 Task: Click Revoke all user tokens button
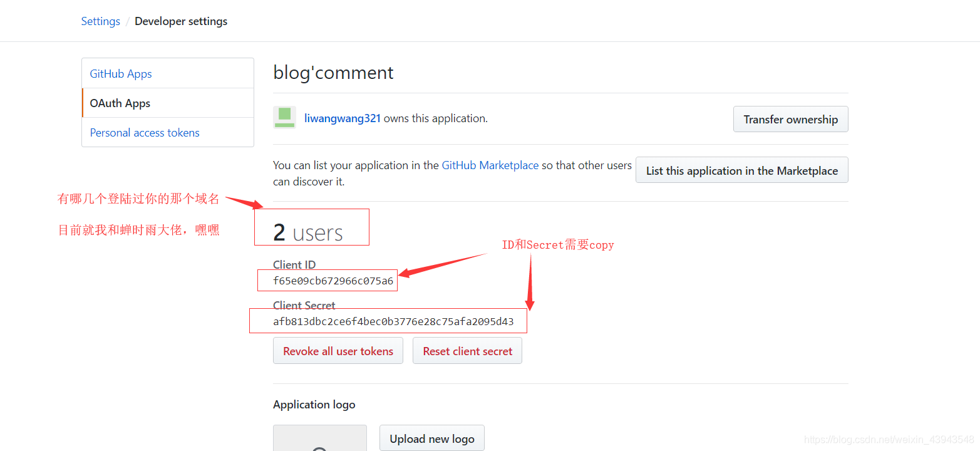(338, 351)
